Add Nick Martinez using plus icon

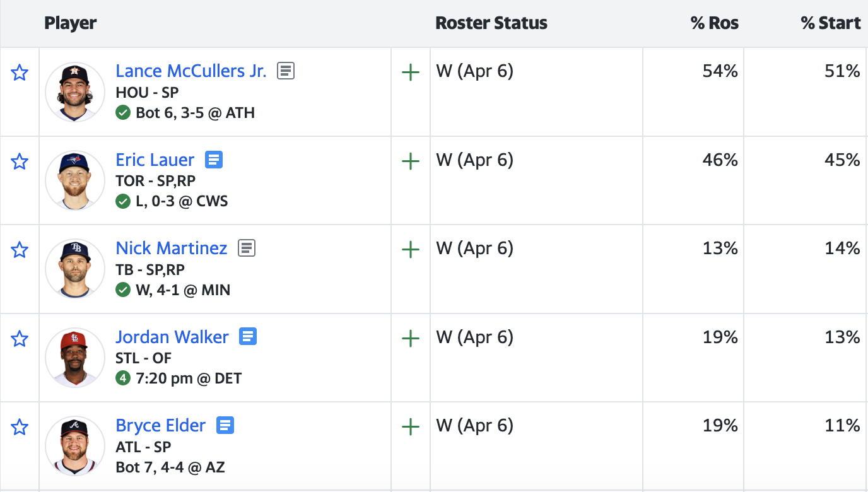(x=411, y=250)
